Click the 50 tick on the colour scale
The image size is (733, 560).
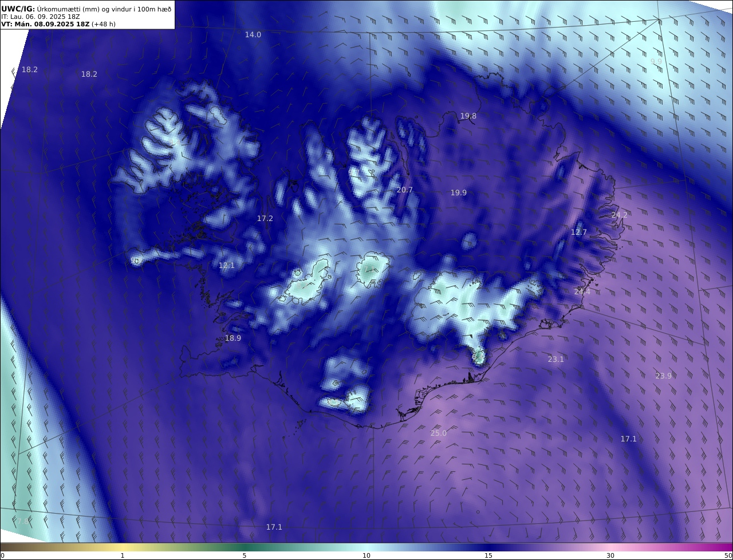pyautogui.click(x=728, y=555)
